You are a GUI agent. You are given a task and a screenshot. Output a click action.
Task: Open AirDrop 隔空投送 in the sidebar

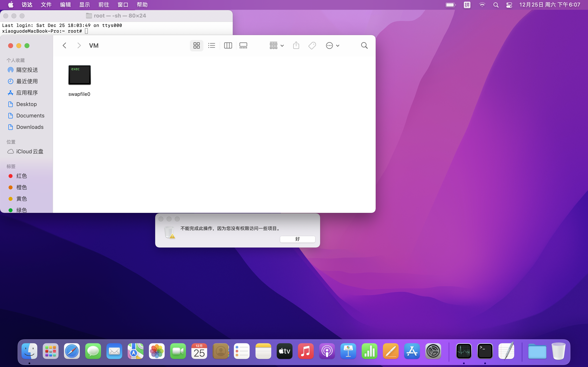click(x=27, y=70)
